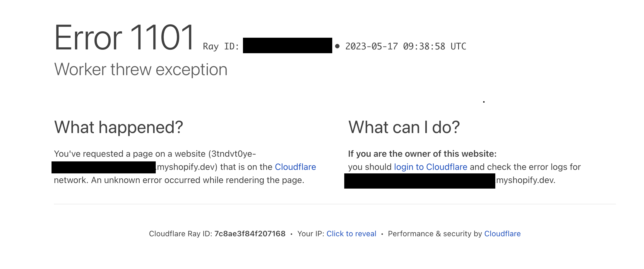
Task: Click the Your IP label in the footer
Action: coord(310,234)
